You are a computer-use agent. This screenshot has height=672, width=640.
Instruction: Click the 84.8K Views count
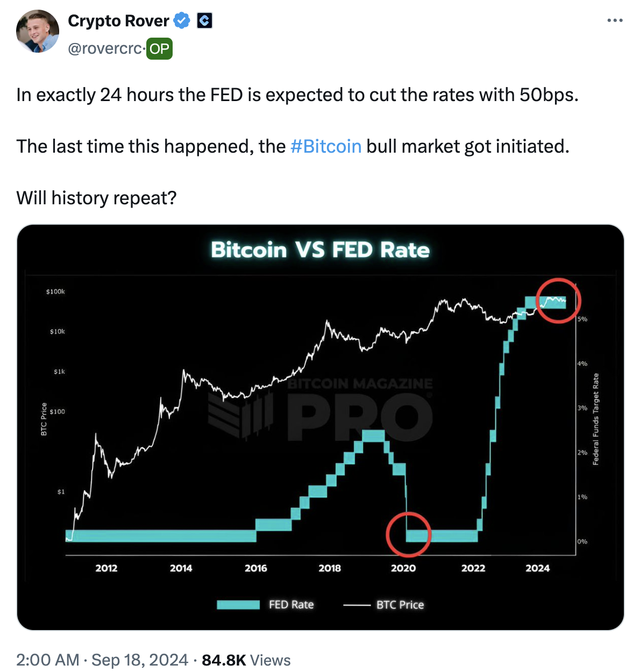246,660
